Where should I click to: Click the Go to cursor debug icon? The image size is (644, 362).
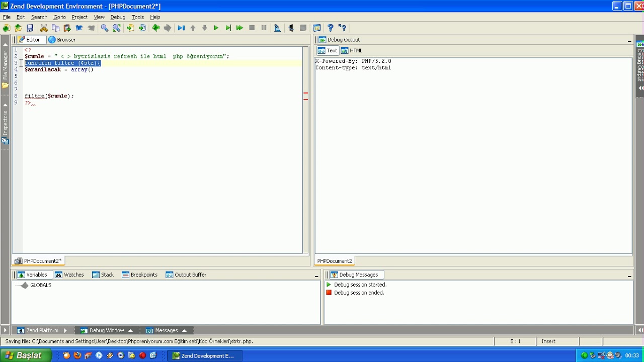228,28
